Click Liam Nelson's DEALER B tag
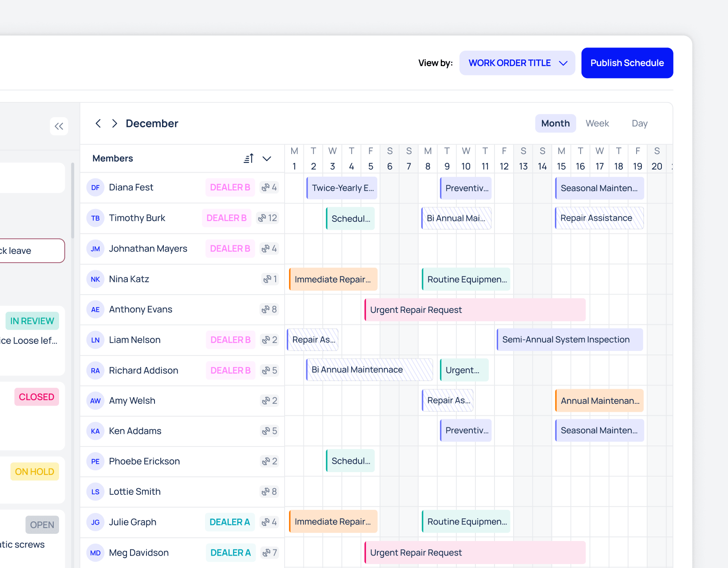The image size is (728, 568). tap(230, 340)
